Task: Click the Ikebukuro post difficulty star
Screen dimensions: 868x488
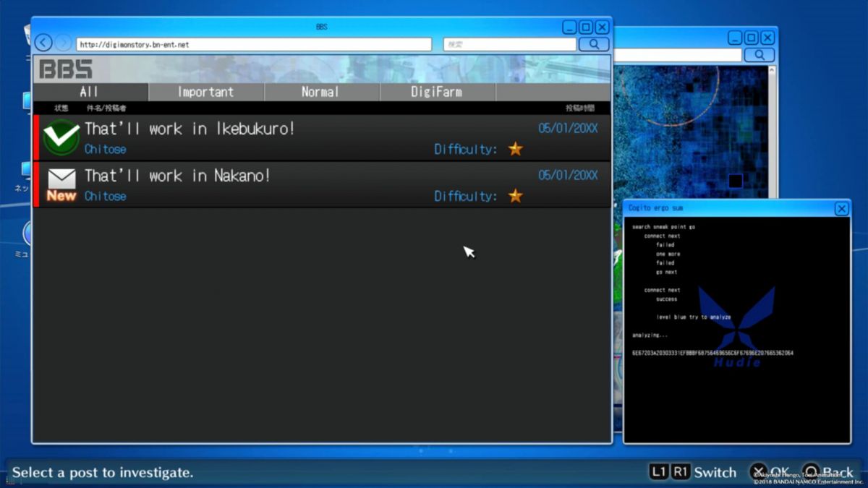Action: [515, 149]
